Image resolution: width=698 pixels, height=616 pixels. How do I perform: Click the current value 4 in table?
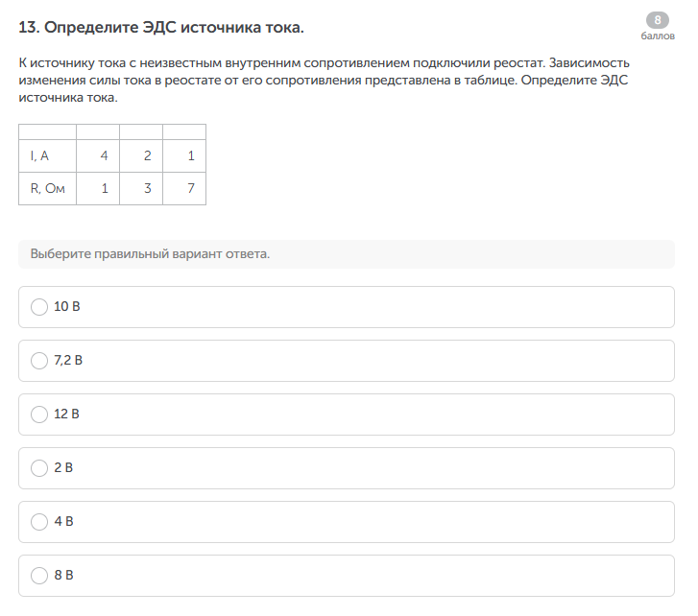104,155
